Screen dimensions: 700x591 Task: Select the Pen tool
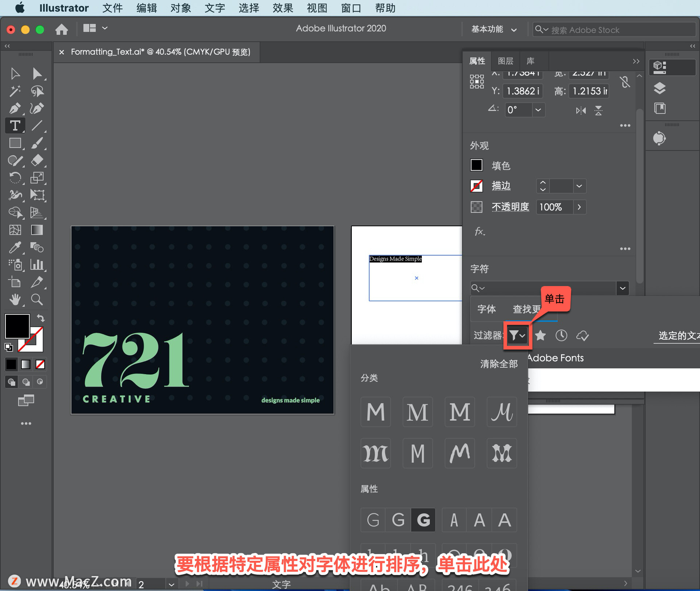(15, 108)
